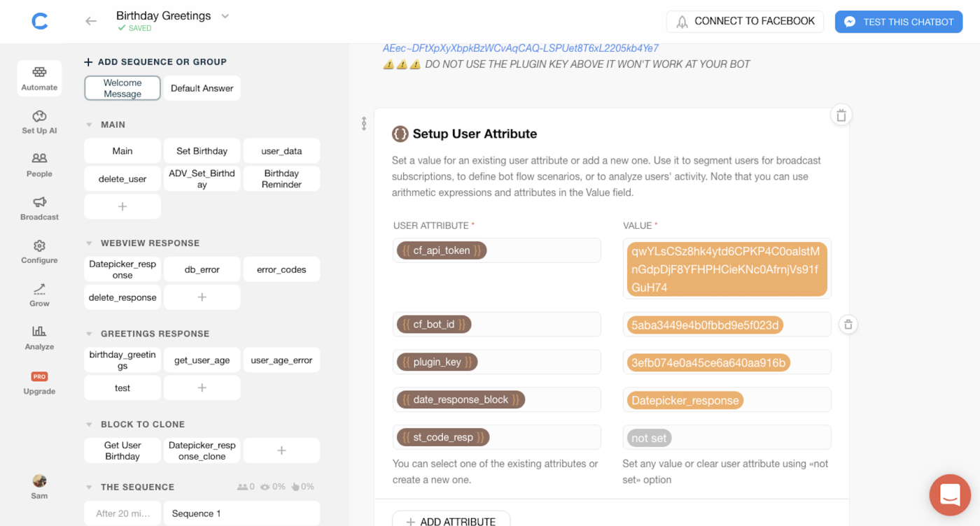Click the Test This Chatbot button
Image resolution: width=980 pixels, height=526 pixels.
tap(899, 22)
